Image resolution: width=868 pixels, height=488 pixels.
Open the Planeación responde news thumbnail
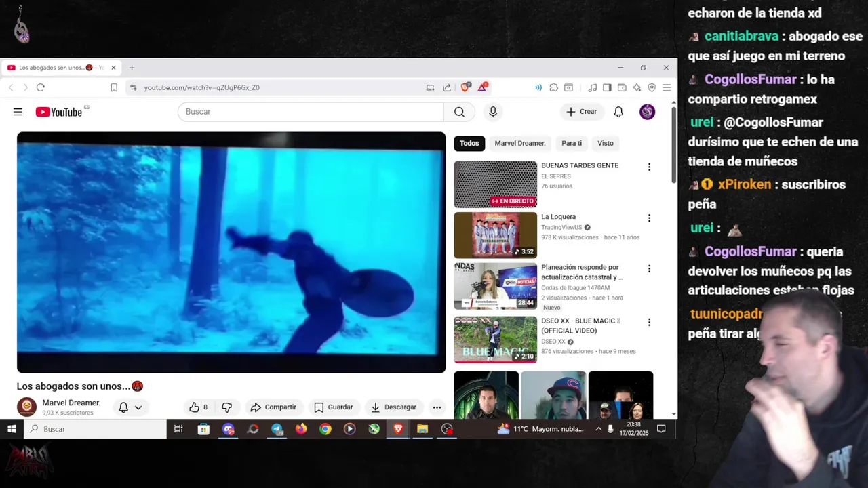point(495,286)
